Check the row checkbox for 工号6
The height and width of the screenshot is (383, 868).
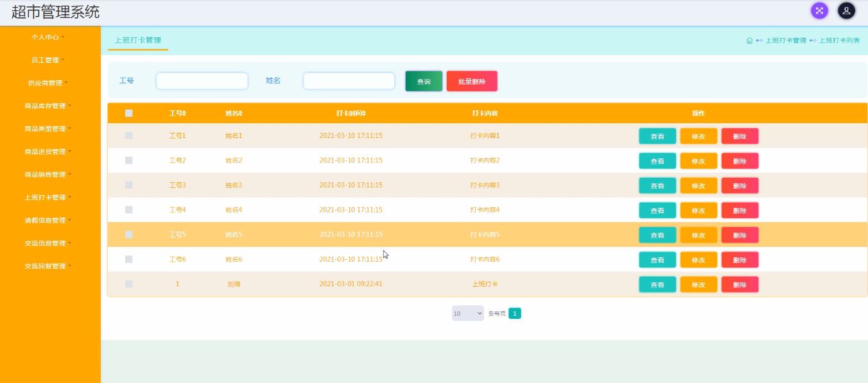129,259
